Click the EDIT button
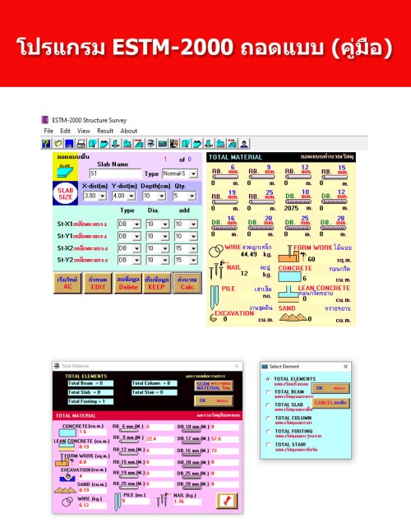Screen dimensions: 411x532 tap(98, 283)
